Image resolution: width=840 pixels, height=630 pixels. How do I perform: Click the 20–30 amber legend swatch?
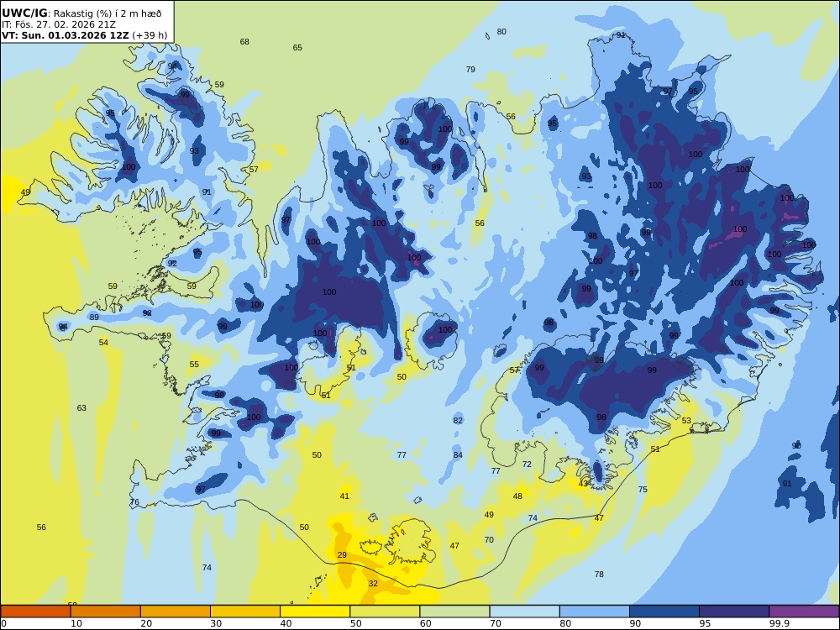pos(176,612)
